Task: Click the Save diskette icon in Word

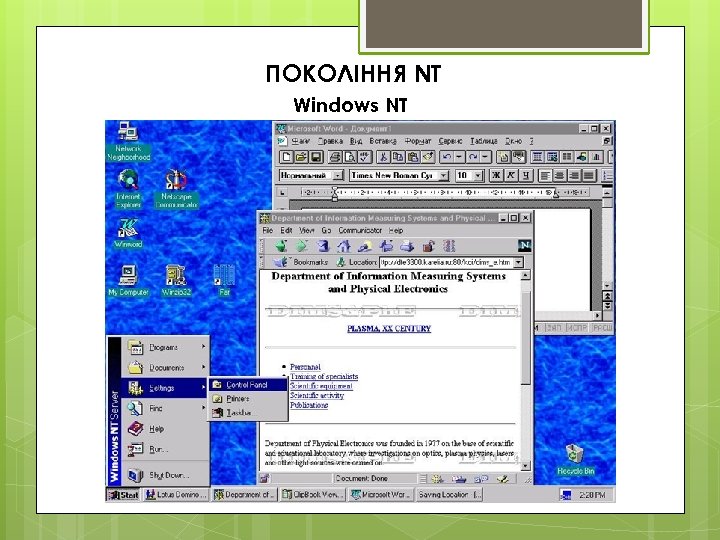Action: click(x=316, y=157)
